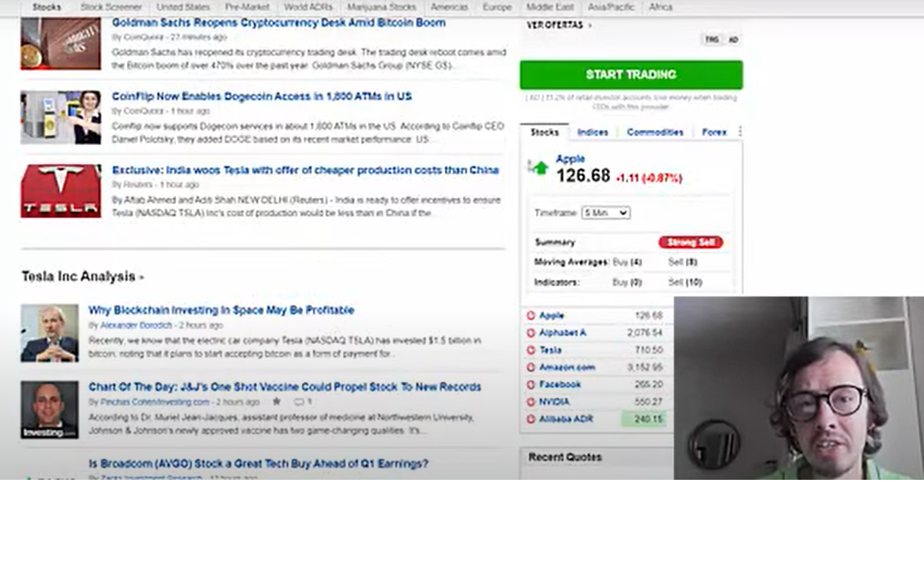Open Amazon.com in the stock list
This screenshot has height=587, width=924.
[567, 367]
